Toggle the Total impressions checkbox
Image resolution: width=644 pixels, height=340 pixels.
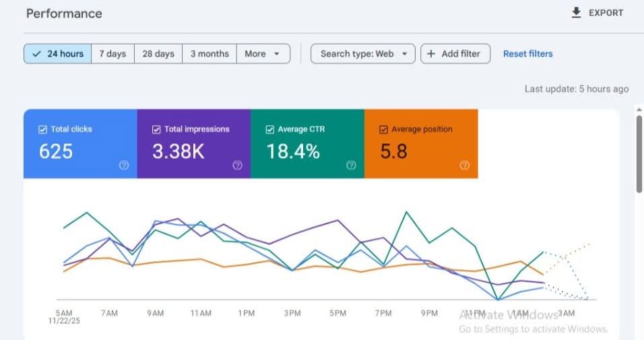[156, 129]
